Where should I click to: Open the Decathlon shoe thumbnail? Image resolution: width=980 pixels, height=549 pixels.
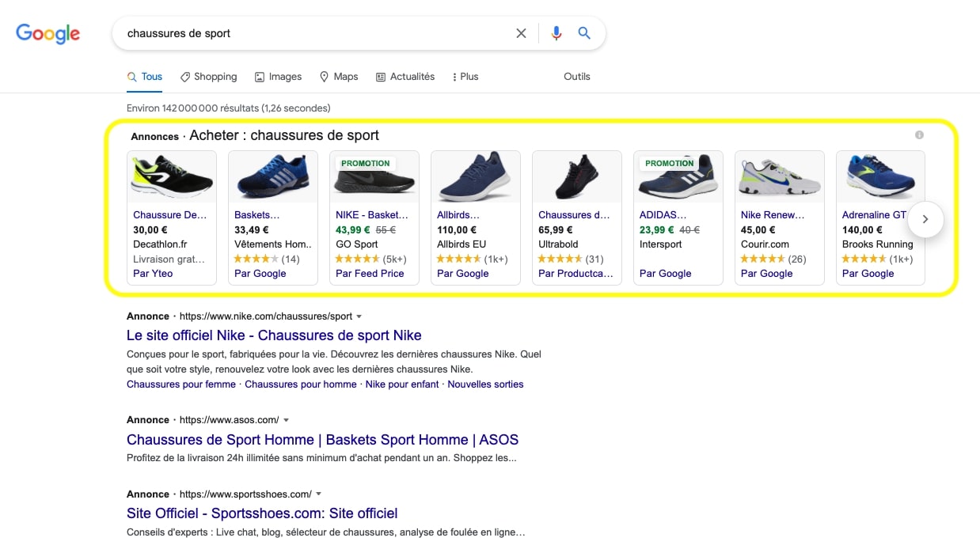point(172,176)
